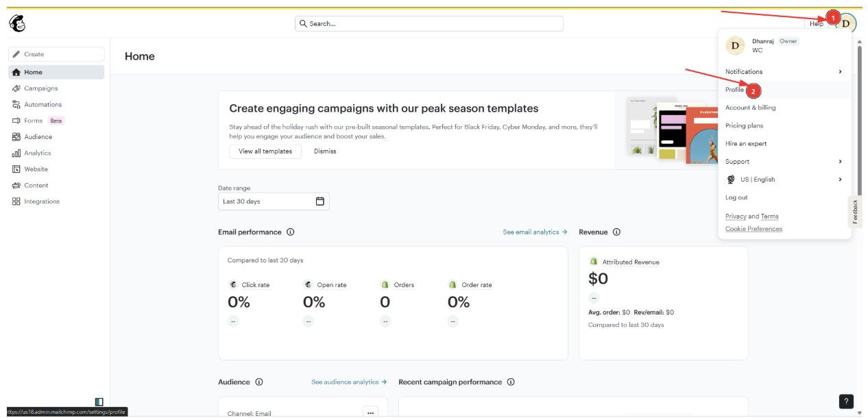Open the Last 30 days date range dropdown
The width and height of the screenshot is (868, 418).
pyautogui.click(x=274, y=201)
